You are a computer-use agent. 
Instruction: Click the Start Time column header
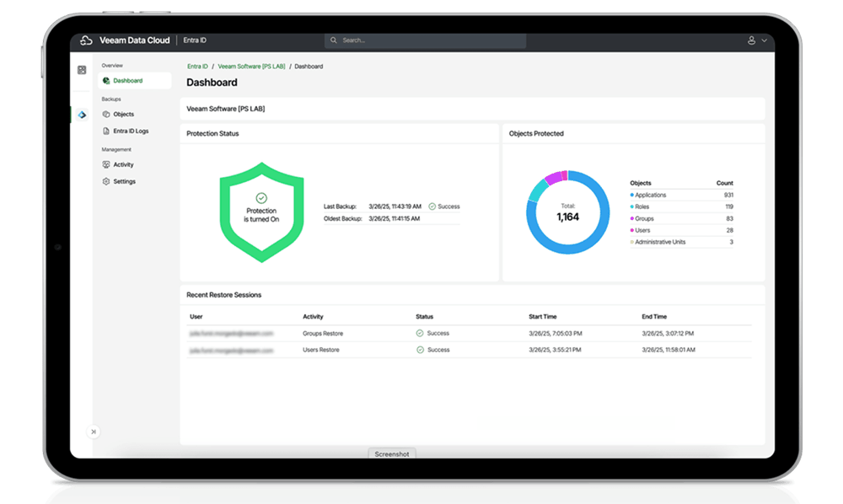click(542, 317)
